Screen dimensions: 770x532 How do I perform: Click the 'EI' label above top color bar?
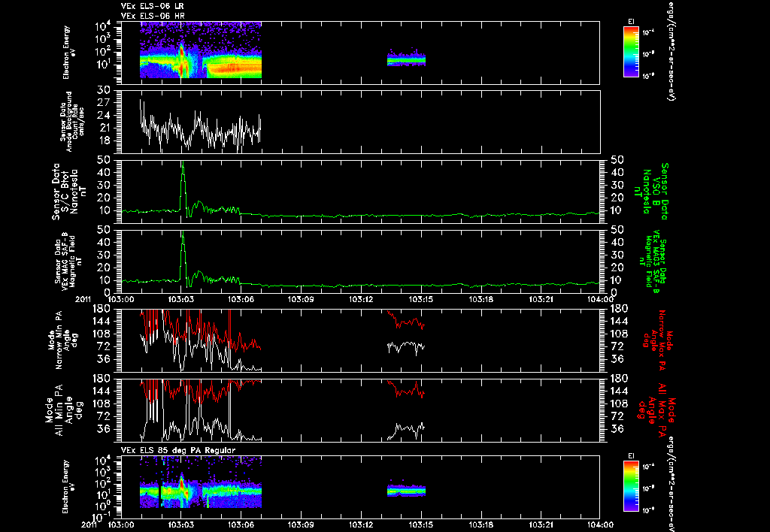pos(631,21)
